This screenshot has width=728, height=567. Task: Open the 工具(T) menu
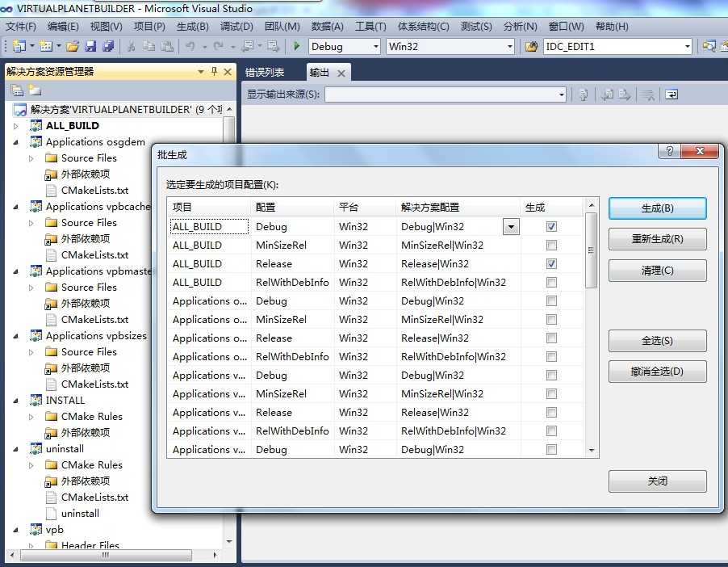(370, 27)
